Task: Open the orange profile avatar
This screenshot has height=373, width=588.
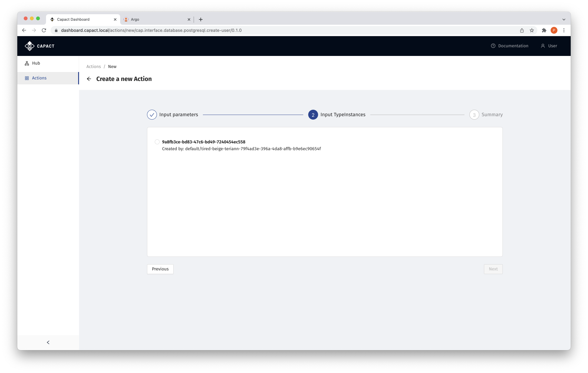Action: click(554, 30)
